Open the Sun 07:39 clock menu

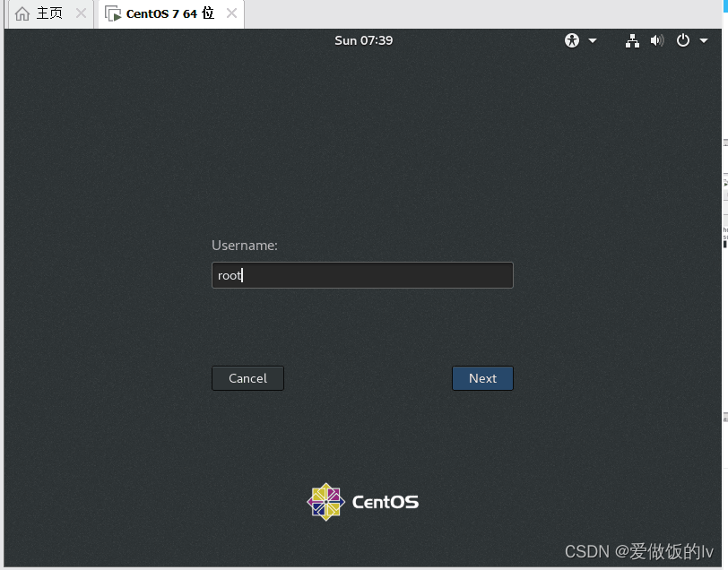(363, 41)
